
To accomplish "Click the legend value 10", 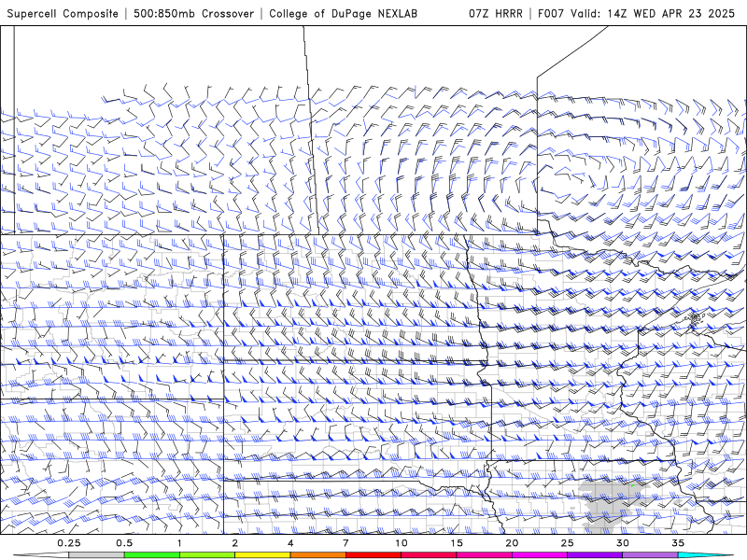I will 402,543.
